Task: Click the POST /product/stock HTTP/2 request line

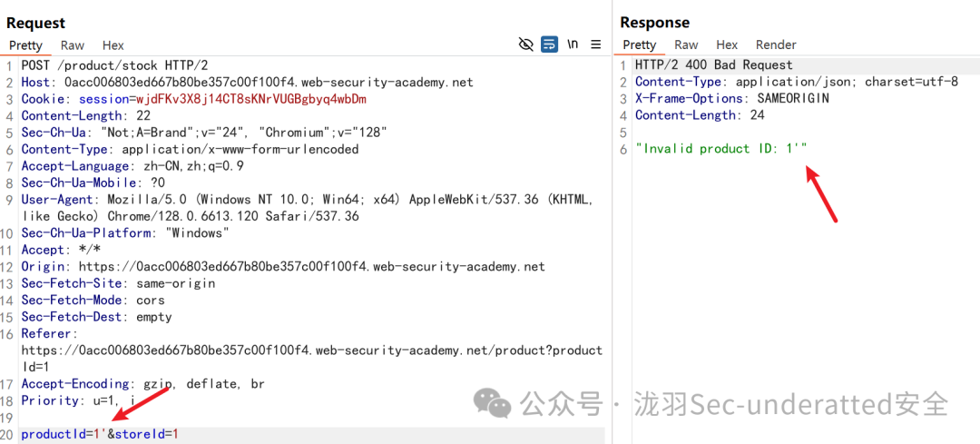Action: coord(114,65)
